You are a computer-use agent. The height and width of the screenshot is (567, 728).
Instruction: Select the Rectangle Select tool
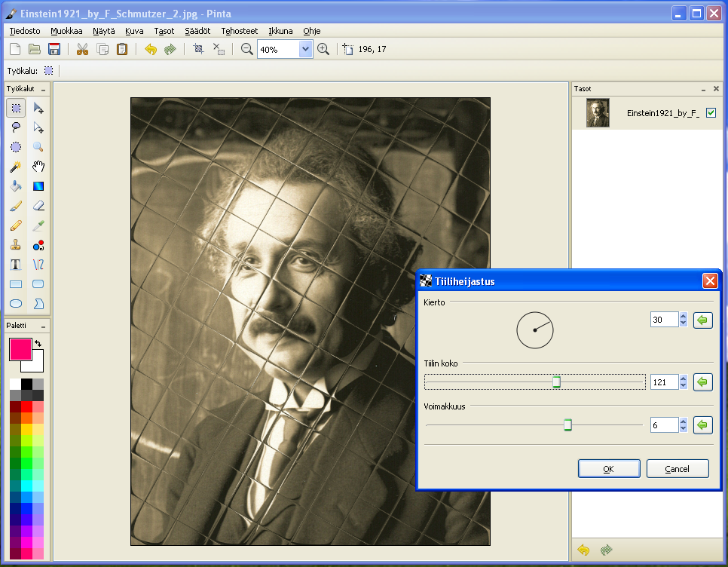[x=16, y=109]
